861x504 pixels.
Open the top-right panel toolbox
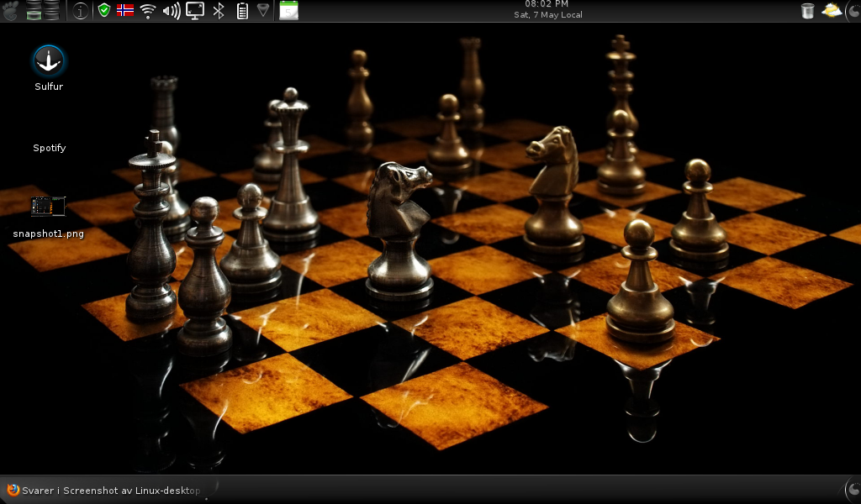854,10
